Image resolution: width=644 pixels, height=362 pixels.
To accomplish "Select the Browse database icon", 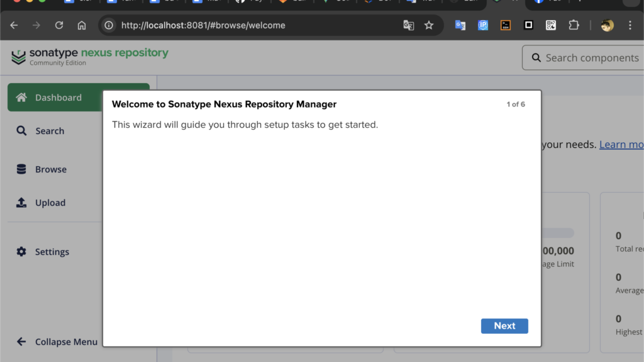I will pos(21,169).
